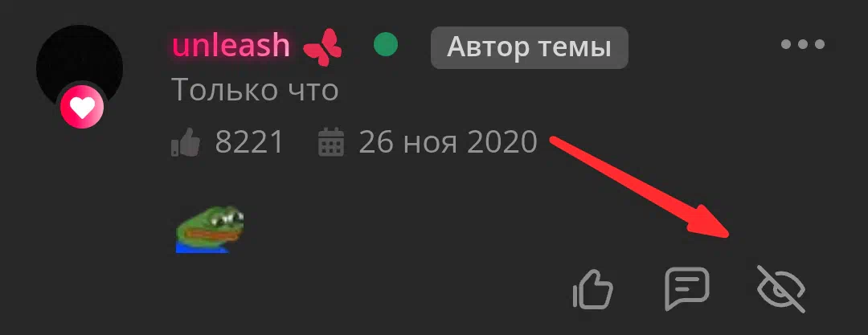Click the calendar icon before the date
The image size is (868, 335).
(332, 142)
